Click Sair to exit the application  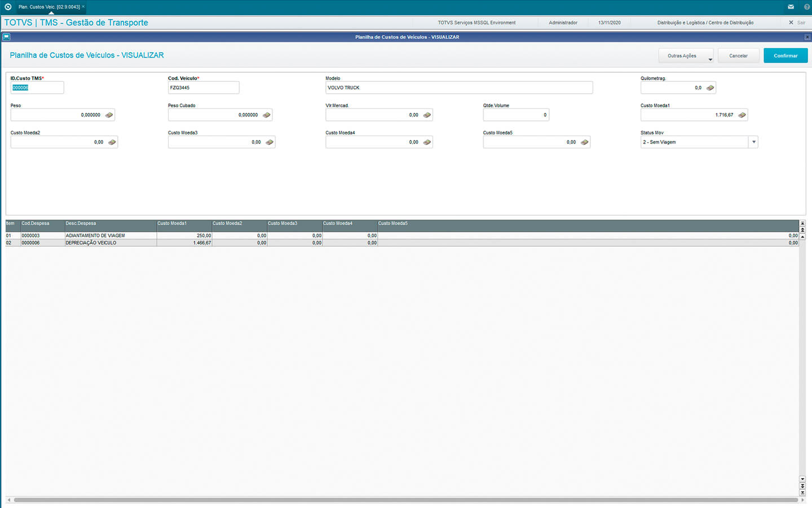coord(797,23)
